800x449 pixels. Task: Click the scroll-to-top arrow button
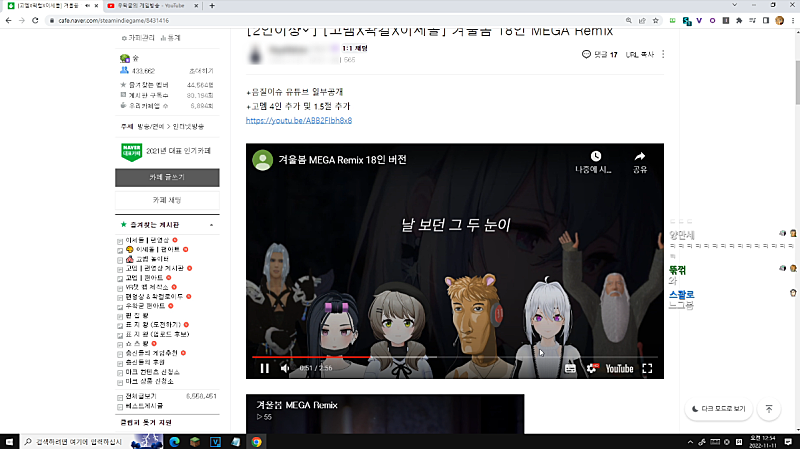[x=769, y=409]
